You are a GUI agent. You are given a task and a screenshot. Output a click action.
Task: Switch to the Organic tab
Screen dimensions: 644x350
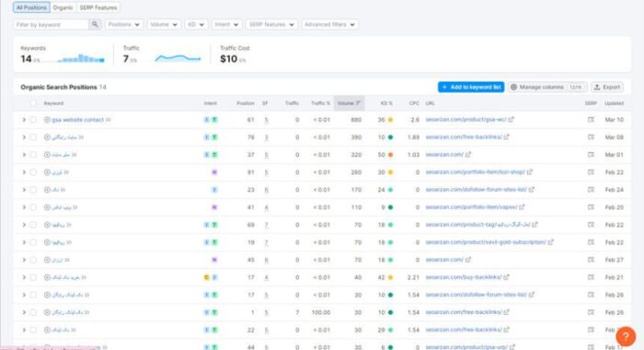(x=63, y=7)
